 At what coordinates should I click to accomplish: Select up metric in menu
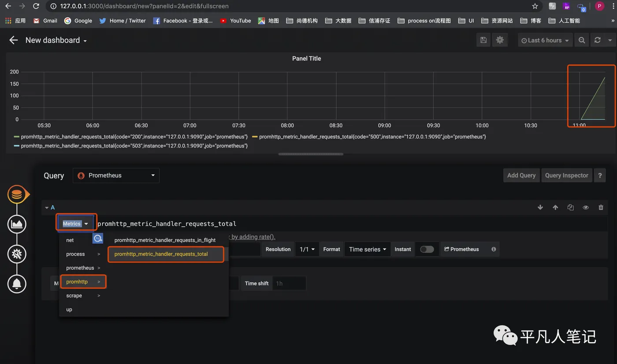click(69, 309)
